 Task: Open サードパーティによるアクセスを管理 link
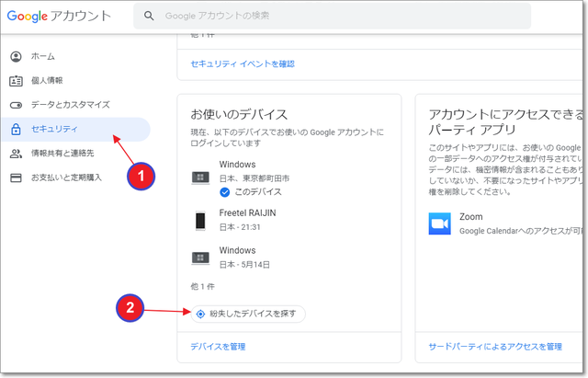click(x=495, y=347)
